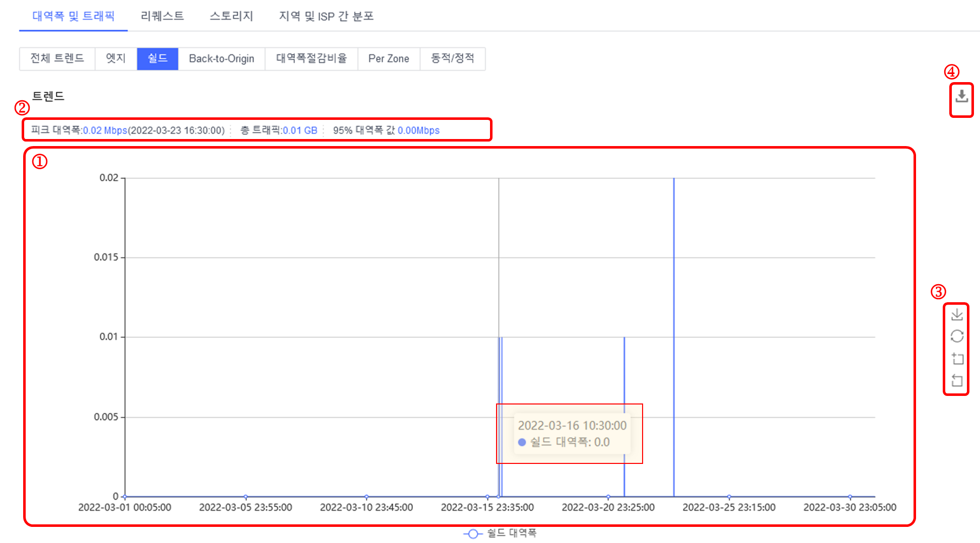Select the 엣지 view button
This screenshot has height=543, width=980.
coord(115,58)
